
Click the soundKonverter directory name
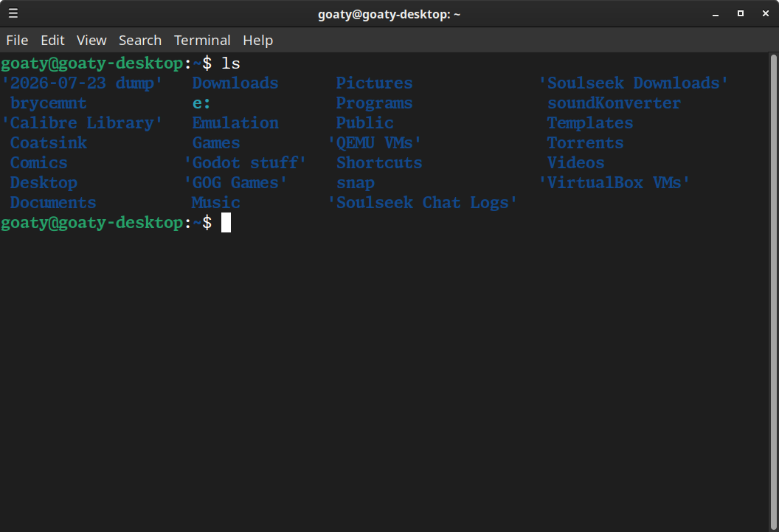click(x=614, y=103)
